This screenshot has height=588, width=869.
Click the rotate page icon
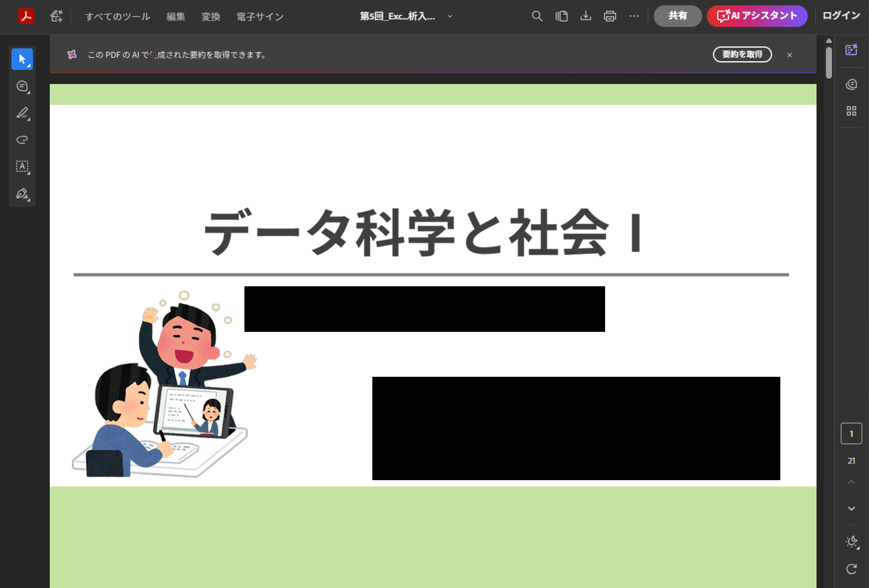851,569
